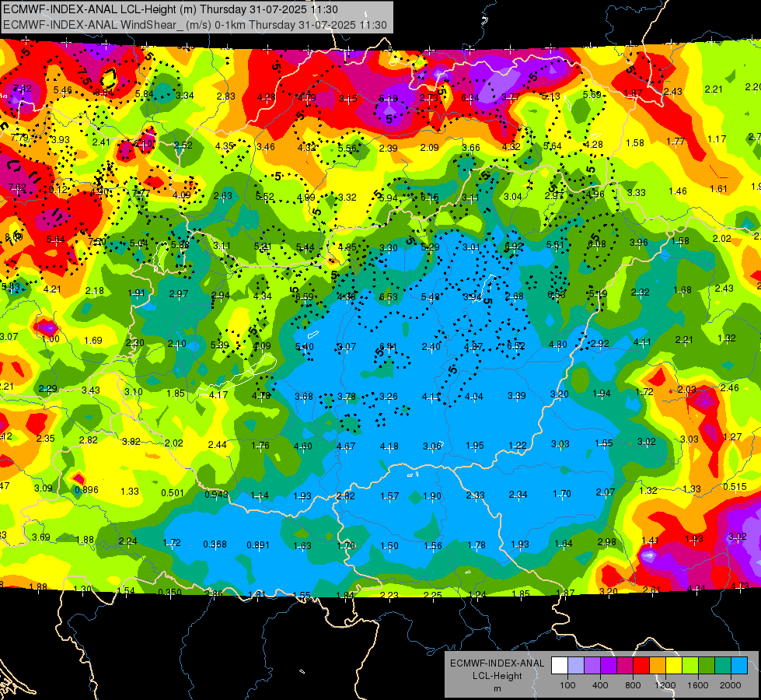Click the legend label 1200

coord(665,685)
